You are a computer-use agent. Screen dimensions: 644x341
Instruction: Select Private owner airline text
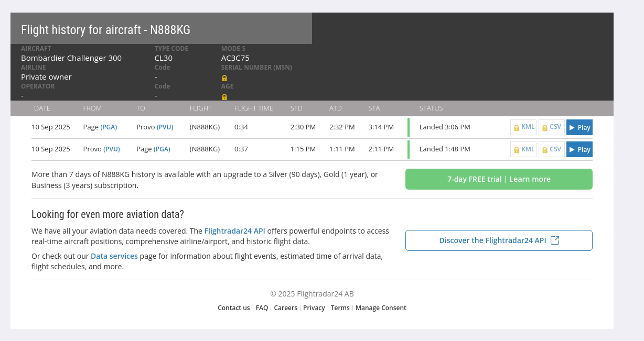(x=46, y=77)
